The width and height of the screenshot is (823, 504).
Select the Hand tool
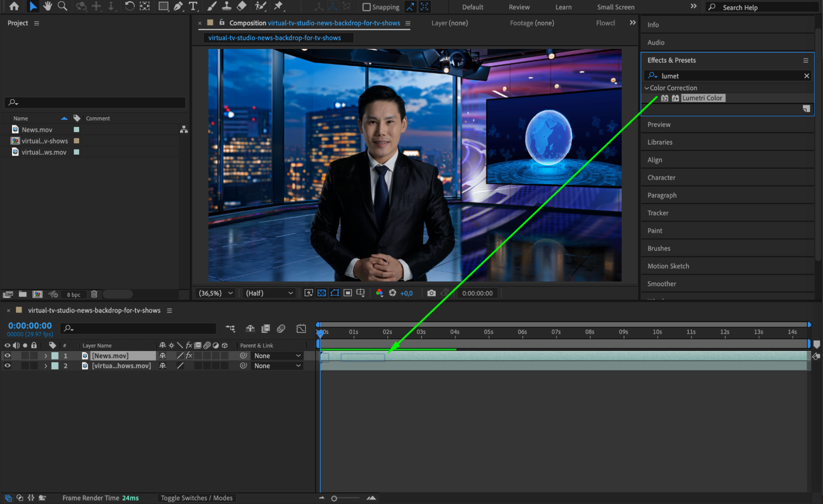(x=48, y=6)
